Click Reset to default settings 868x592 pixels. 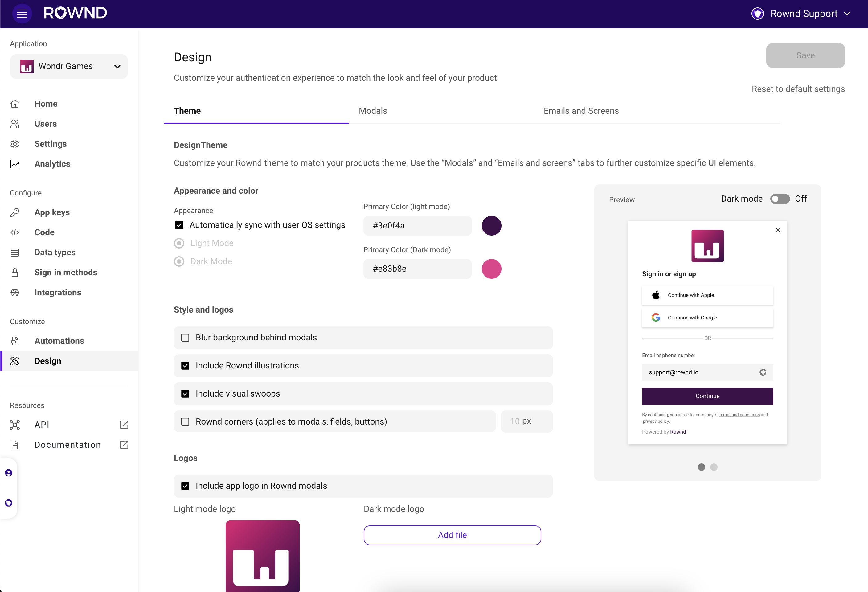(x=798, y=89)
